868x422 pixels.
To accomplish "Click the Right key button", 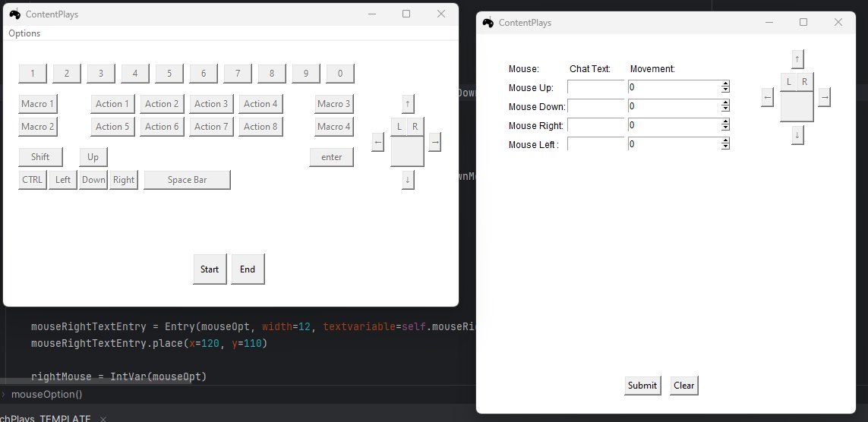I will (124, 180).
